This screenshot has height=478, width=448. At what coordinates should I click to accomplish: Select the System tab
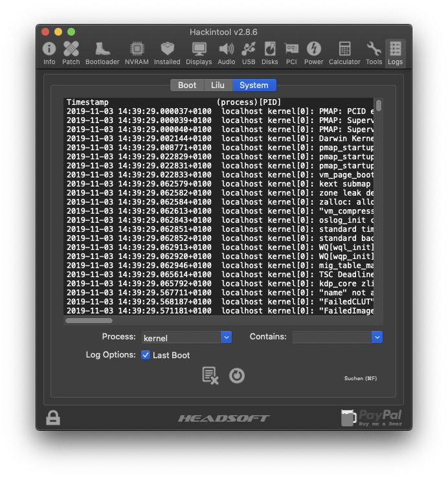click(254, 85)
